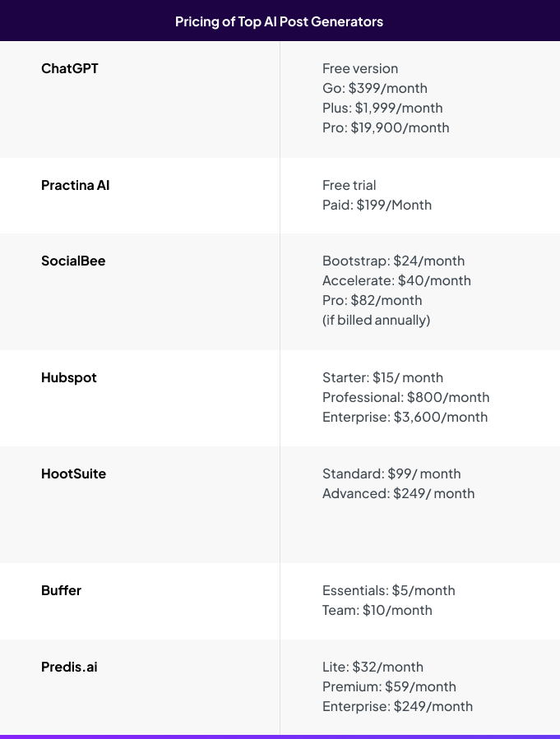Image resolution: width=560 pixels, height=739 pixels.
Task: Click ChatGPT's 'Free version' text
Action: click(x=360, y=69)
